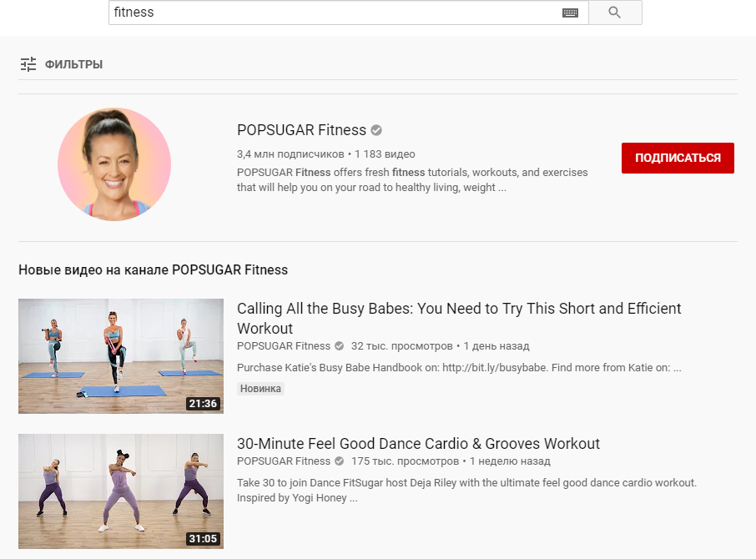Image resolution: width=756 pixels, height=559 pixels.
Task: Open 30-Minute Feel Good Dance Cardio video title
Action: [418, 444]
